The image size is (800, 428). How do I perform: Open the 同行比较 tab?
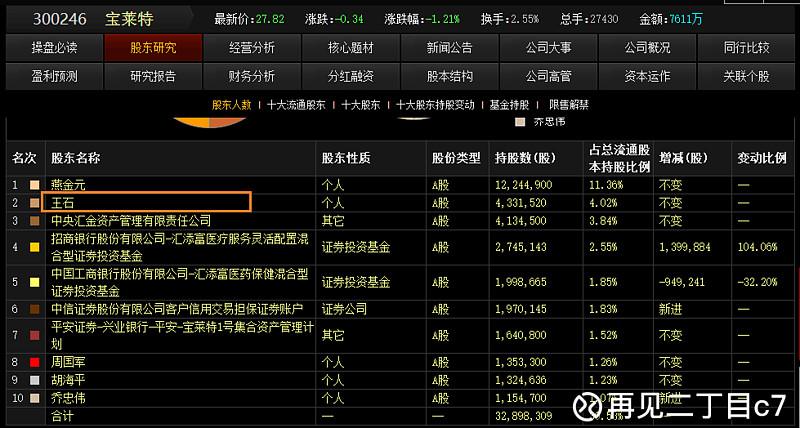pos(746,48)
